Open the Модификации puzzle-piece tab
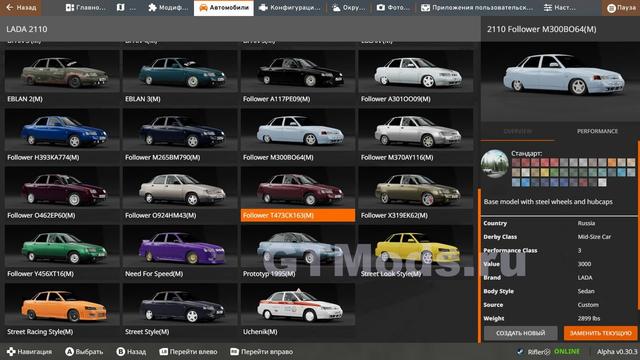This screenshot has width=640, height=360. pyautogui.click(x=168, y=8)
